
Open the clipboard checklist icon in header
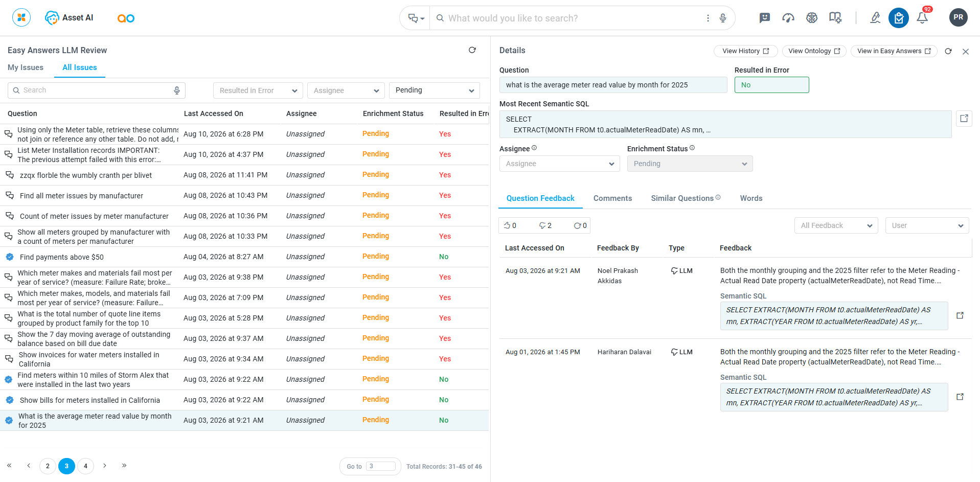tap(898, 18)
